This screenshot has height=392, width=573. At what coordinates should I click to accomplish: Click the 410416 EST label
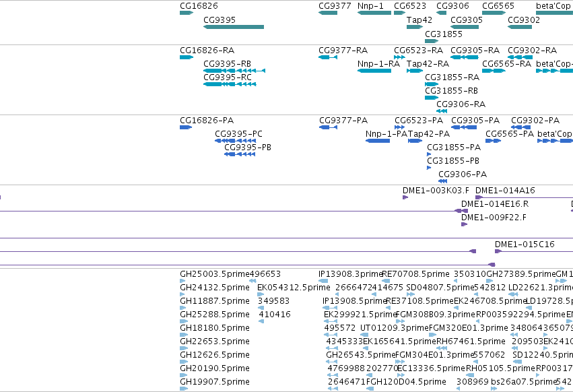275,315
